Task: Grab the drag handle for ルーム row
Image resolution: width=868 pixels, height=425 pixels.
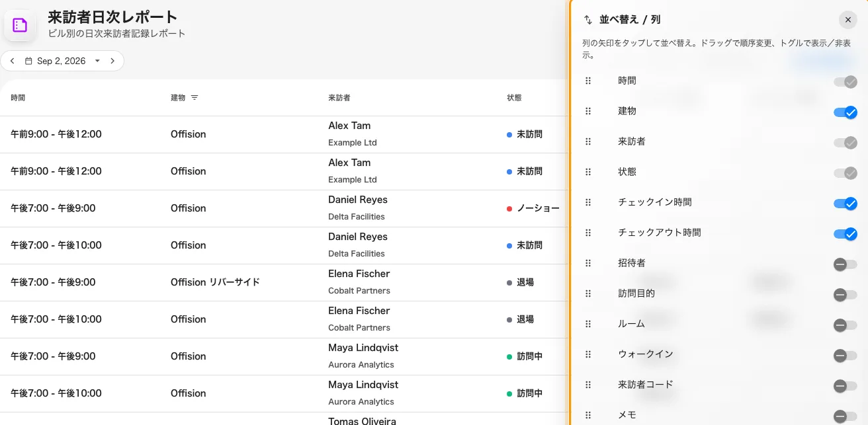Action: (588, 324)
